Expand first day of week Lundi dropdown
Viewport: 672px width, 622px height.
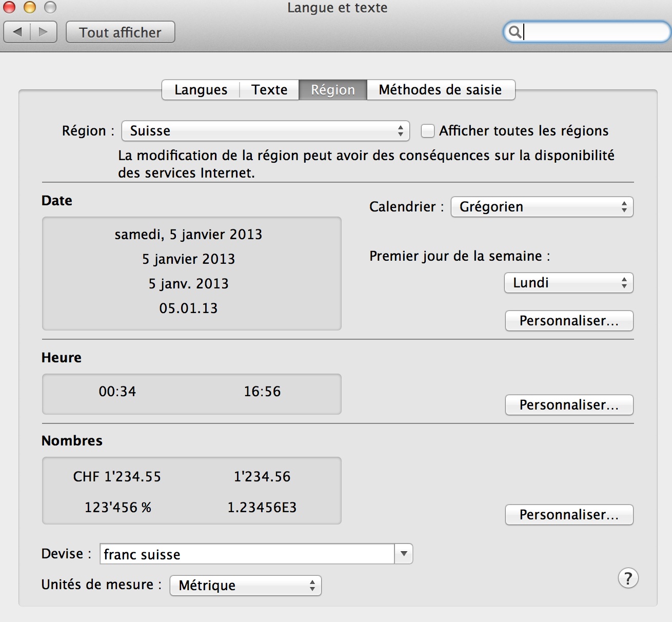point(568,283)
